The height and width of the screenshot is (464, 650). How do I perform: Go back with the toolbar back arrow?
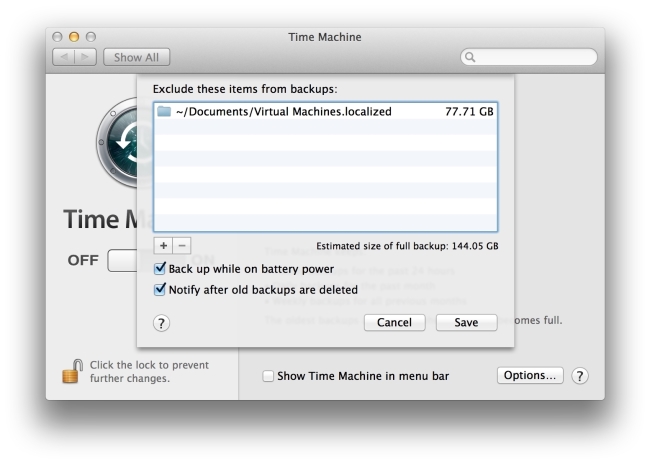pyautogui.click(x=64, y=57)
